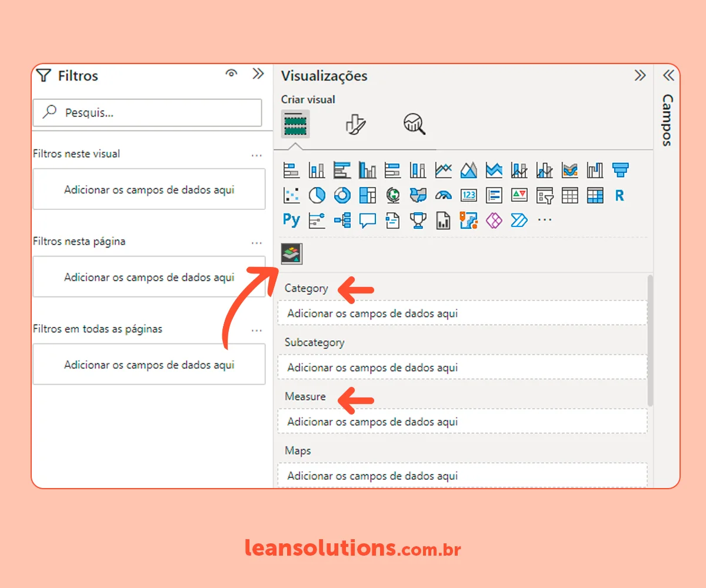Select the donut chart visual
Image resolution: width=706 pixels, height=588 pixels.
(x=342, y=195)
